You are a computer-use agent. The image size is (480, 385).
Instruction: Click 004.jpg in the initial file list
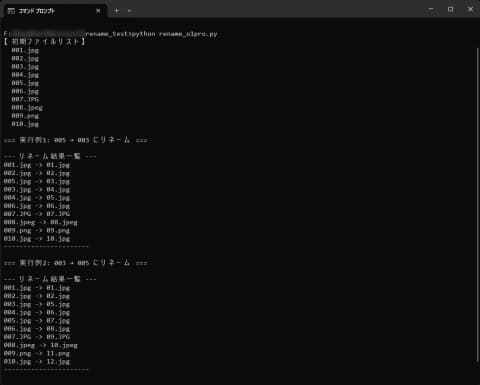(25, 75)
